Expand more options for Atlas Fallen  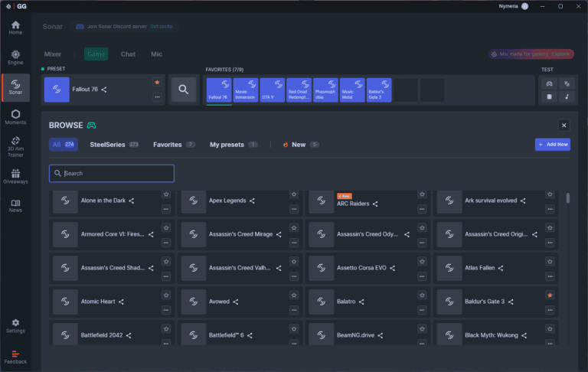550,276
